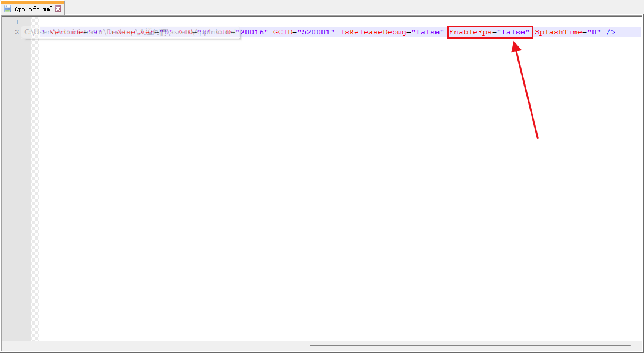Click the GCID attribute name
Image resolution: width=644 pixels, height=353 pixels.
click(282, 32)
